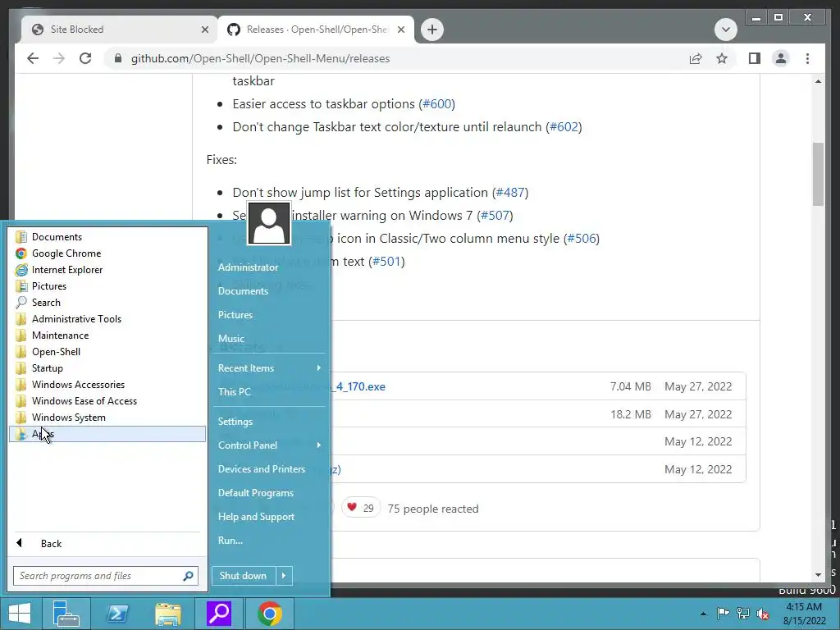
Task: Open the Chrome three-dot menu
Action: (807, 58)
